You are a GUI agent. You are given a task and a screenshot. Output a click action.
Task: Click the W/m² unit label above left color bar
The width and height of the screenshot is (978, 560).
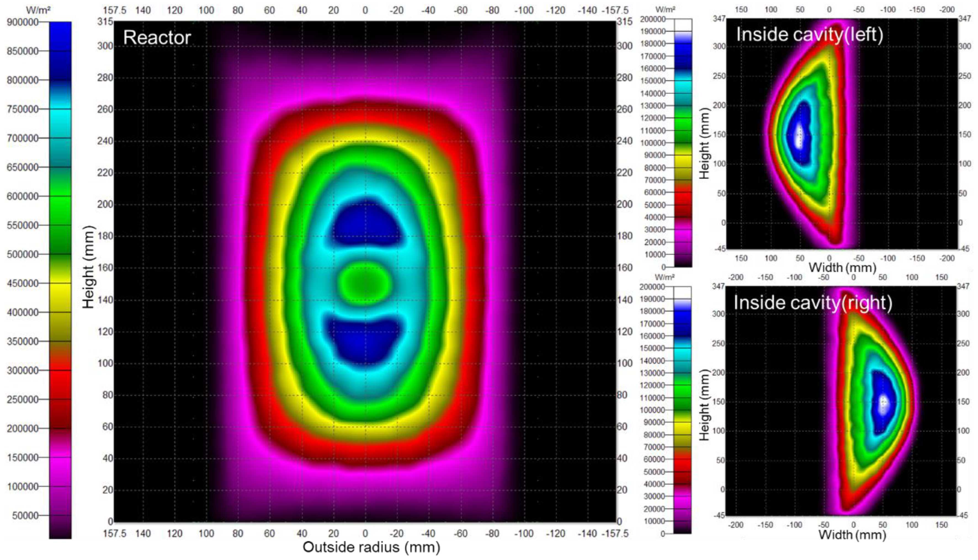[x=38, y=10]
